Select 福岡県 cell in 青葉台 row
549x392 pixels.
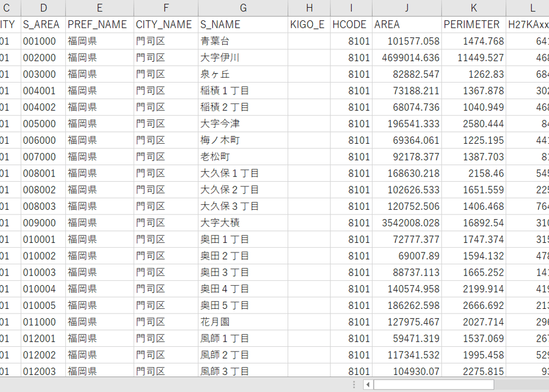100,42
